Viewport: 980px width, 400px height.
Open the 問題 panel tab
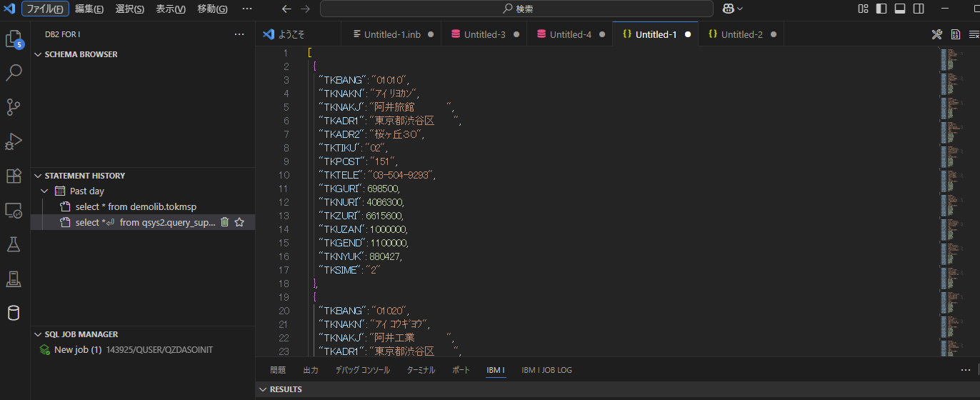tap(278, 370)
